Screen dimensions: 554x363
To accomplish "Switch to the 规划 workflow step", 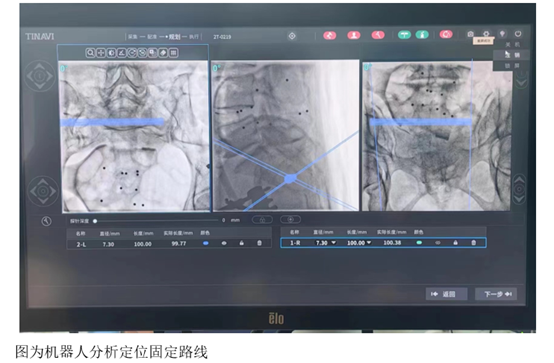I will pyautogui.click(x=175, y=37).
